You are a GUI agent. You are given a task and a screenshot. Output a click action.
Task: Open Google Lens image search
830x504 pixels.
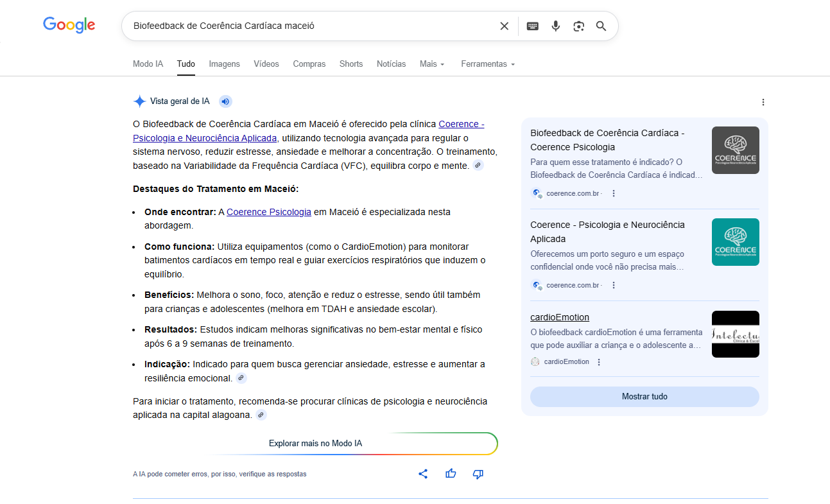[x=579, y=26]
